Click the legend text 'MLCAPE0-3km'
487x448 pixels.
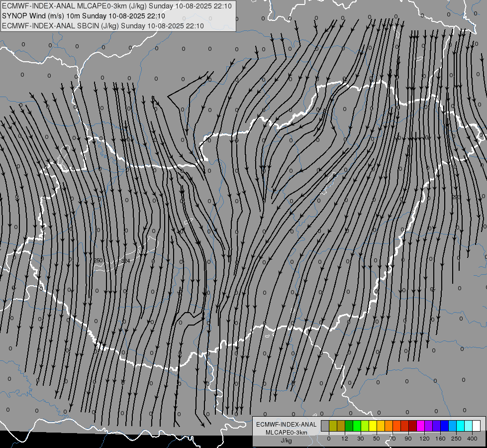pyautogui.click(x=287, y=433)
